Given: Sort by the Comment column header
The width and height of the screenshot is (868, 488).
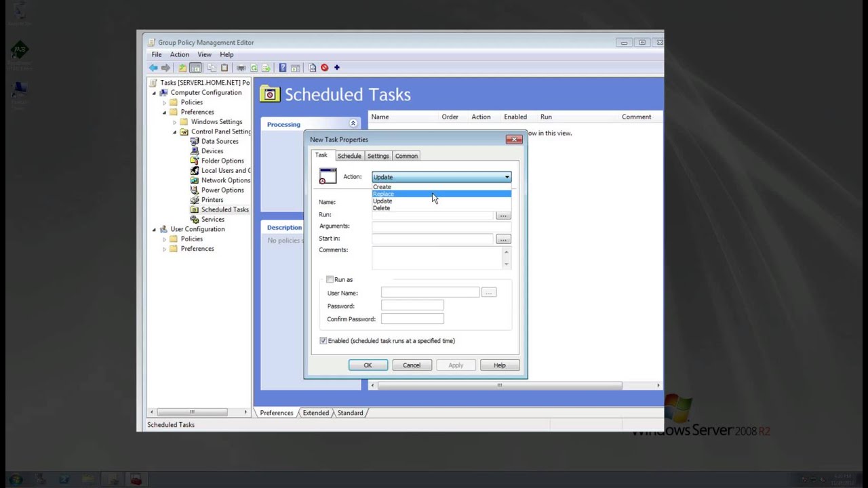Looking at the screenshot, I should [x=636, y=117].
